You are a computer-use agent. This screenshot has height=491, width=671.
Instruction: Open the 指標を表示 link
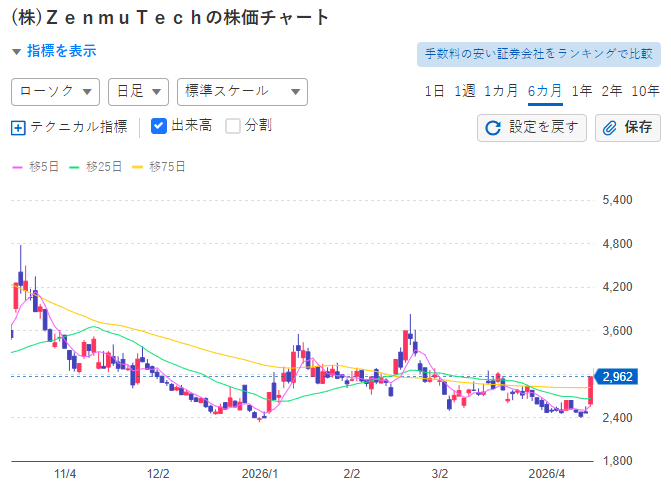(62, 51)
